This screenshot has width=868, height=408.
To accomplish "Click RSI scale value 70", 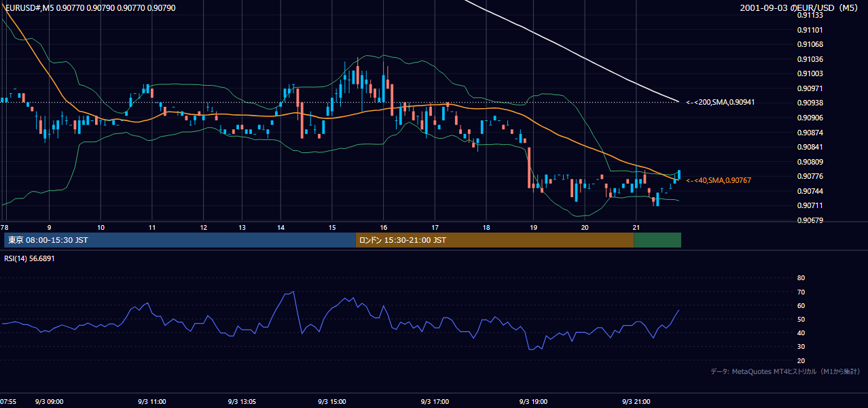I will tap(801, 292).
